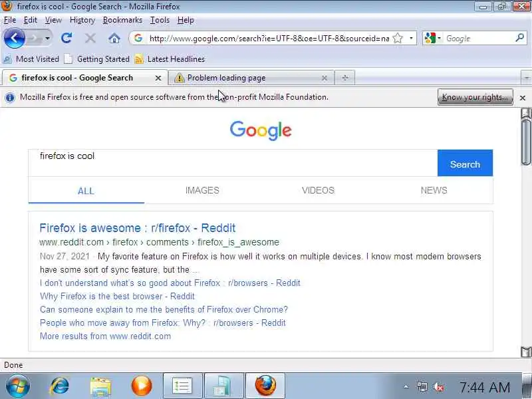Screen dimensions: 532x399
Task: Click the reddit URL breadcrumb under the result title
Action: 159,242
